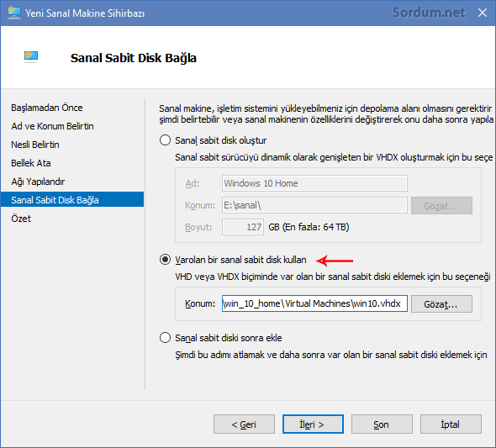Jump to the 'Ağı Yapılandır' step
This screenshot has height=448, width=496.
click(38, 182)
